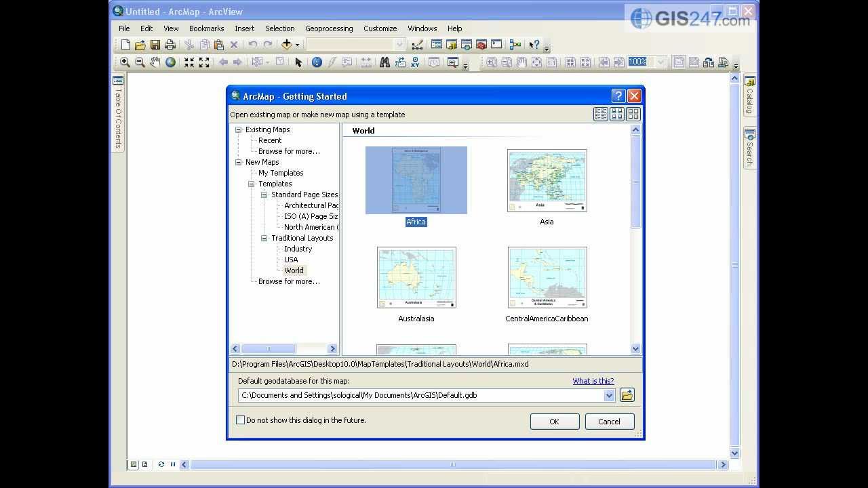The image size is (868, 488).
Task: Open the Python window icon
Action: tap(496, 45)
